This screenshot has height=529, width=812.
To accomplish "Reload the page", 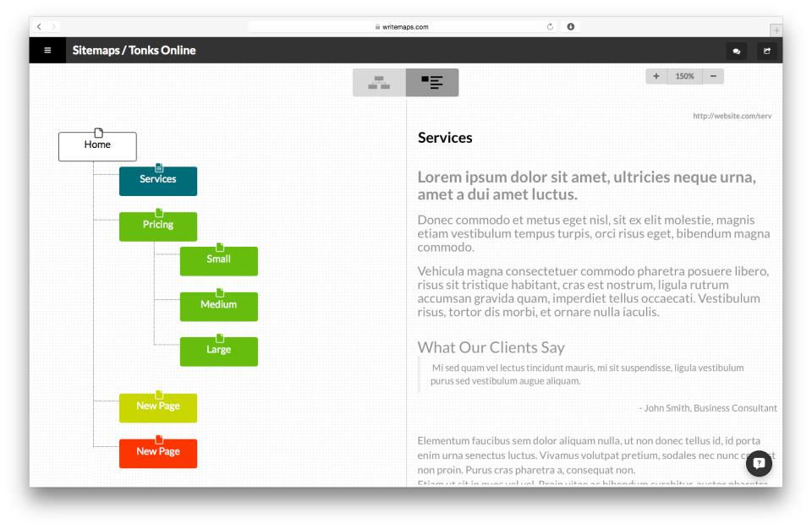I will 550,26.
